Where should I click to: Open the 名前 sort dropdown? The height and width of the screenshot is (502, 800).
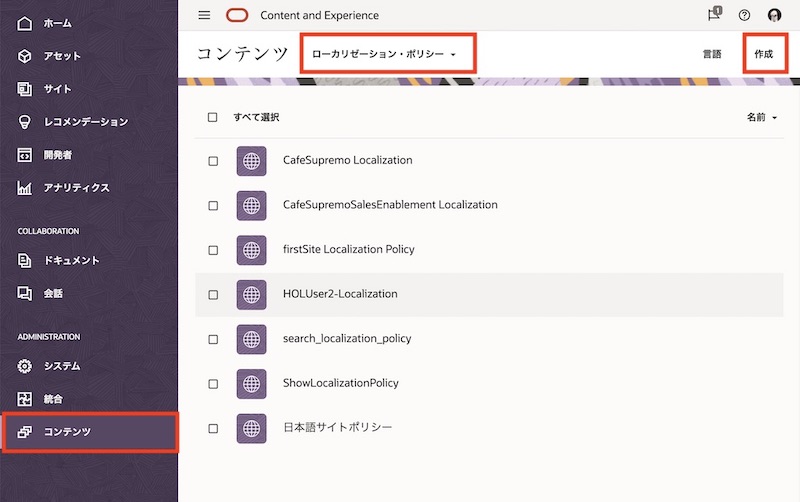(762, 117)
